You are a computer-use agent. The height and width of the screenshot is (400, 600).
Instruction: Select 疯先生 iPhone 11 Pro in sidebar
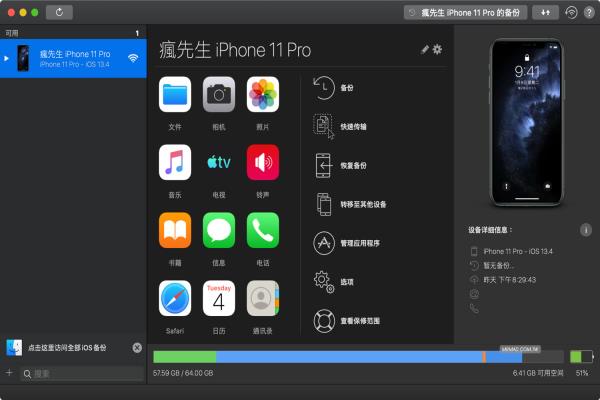tap(73, 58)
